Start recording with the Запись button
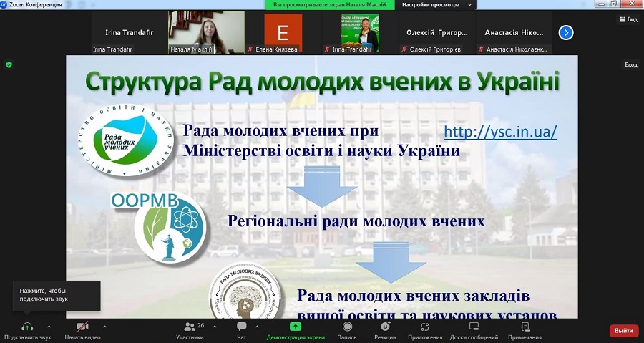Screen dimensions: 644x343 point(347,327)
